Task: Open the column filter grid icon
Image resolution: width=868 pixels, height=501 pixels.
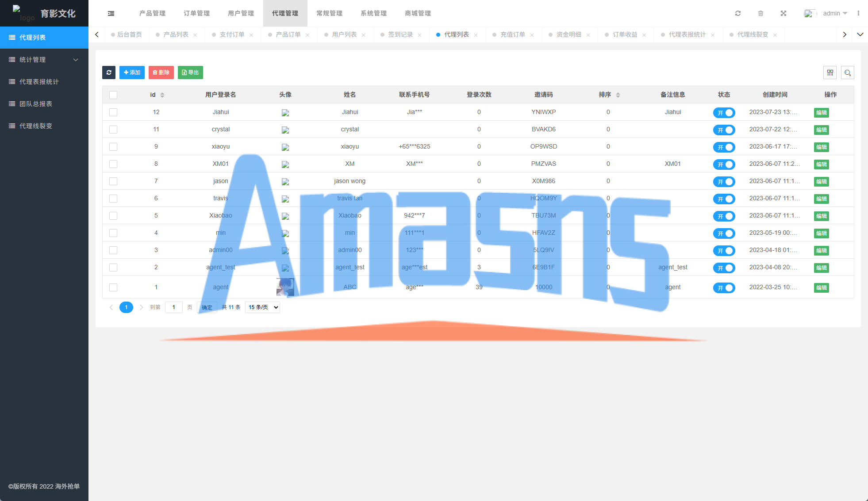Action: 830,73
